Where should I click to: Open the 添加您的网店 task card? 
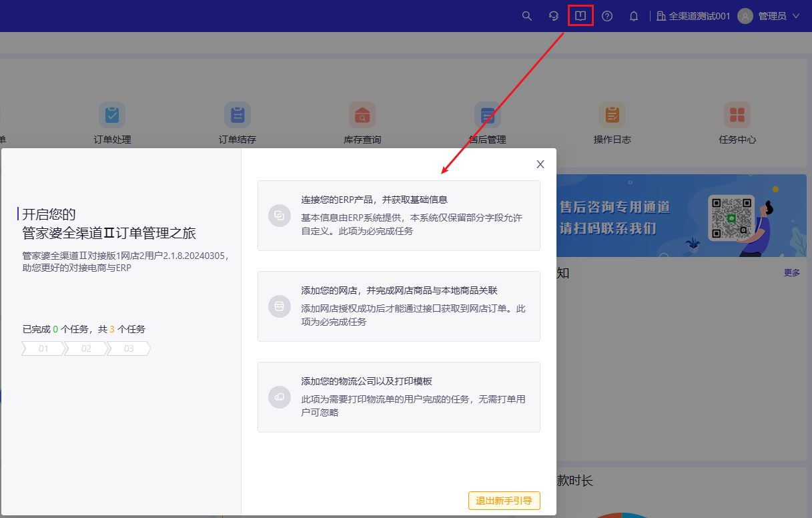pyautogui.click(x=399, y=306)
